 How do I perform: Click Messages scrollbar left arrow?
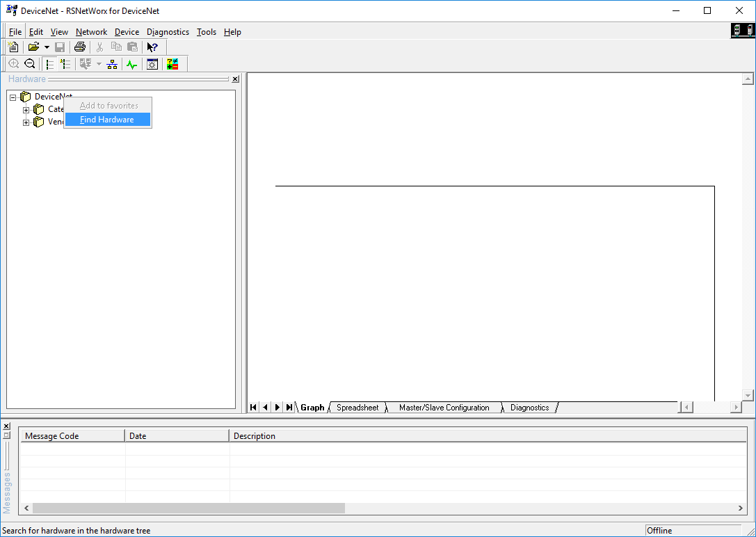[x=26, y=508]
